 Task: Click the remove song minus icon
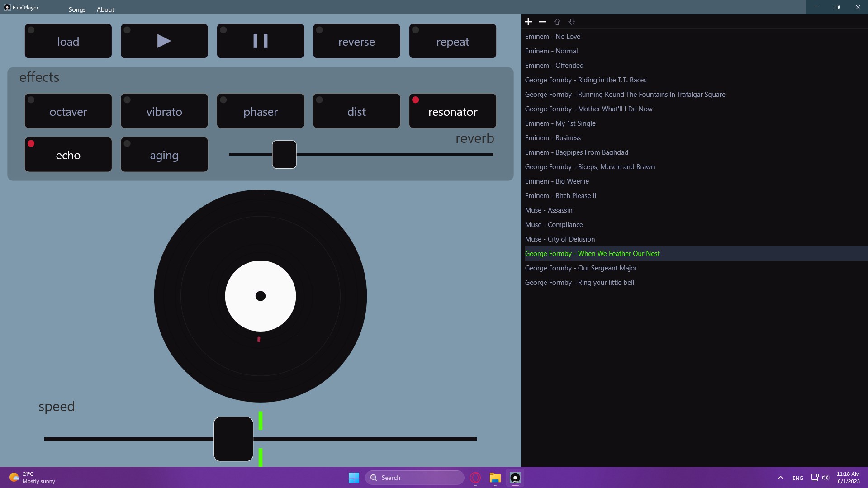point(542,21)
